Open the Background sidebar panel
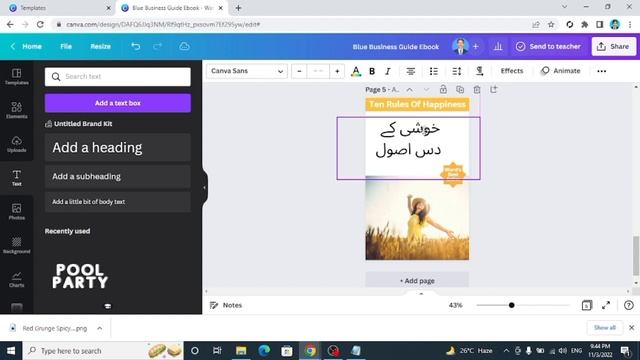640x360 pixels. click(16, 245)
